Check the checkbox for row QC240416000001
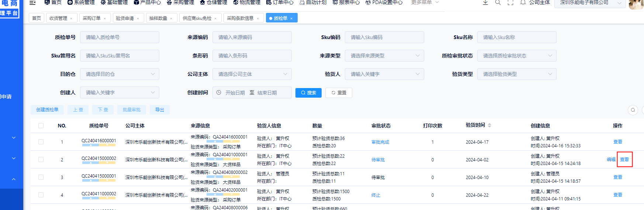The image size is (644, 210). pyautogui.click(x=41, y=142)
